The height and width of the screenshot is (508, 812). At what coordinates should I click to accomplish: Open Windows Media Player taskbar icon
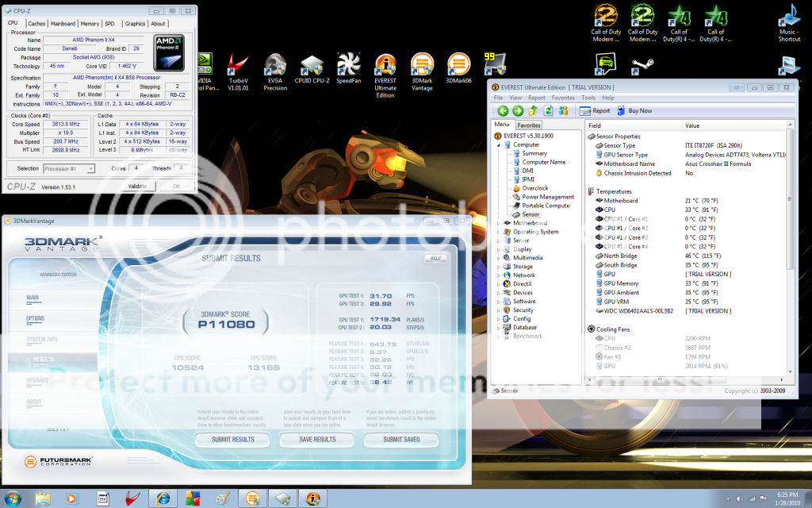pos(72,498)
